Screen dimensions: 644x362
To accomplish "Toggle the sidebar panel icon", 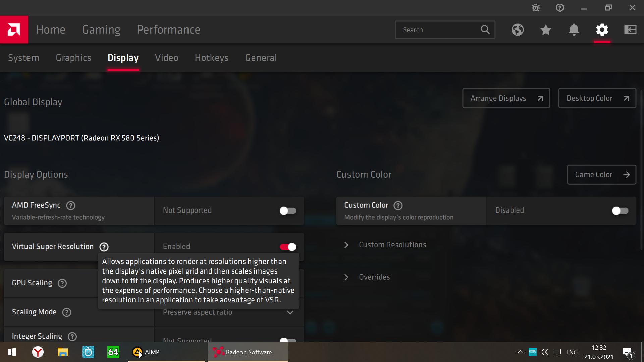I will (630, 30).
